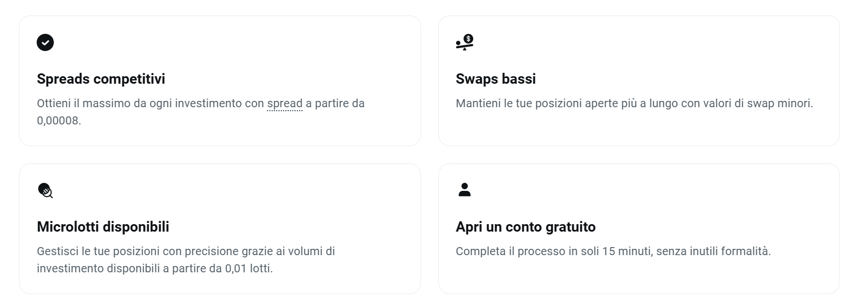
Task: Select the Swaps bassi heading
Action: (496, 79)
